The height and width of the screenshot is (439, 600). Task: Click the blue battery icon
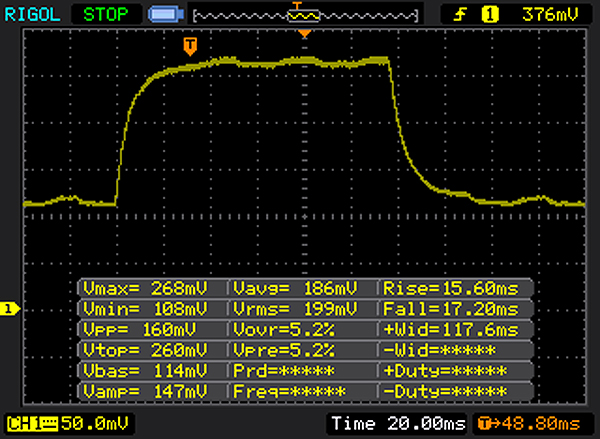pyautogui.click(x=166, y=14)
